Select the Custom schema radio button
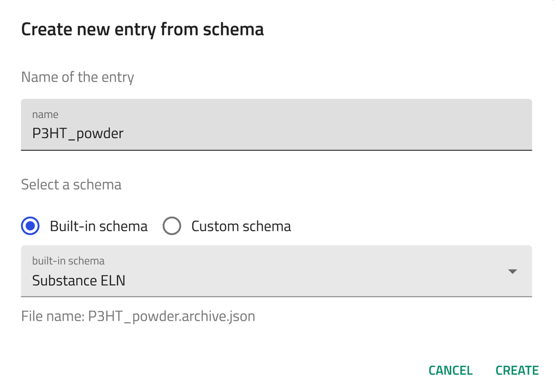 (x=172, y=226)
